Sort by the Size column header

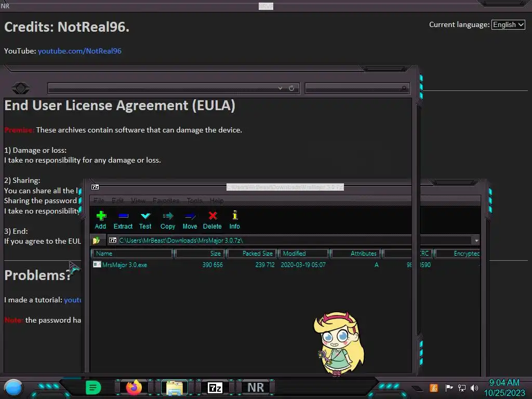click(x=200, y=254)
